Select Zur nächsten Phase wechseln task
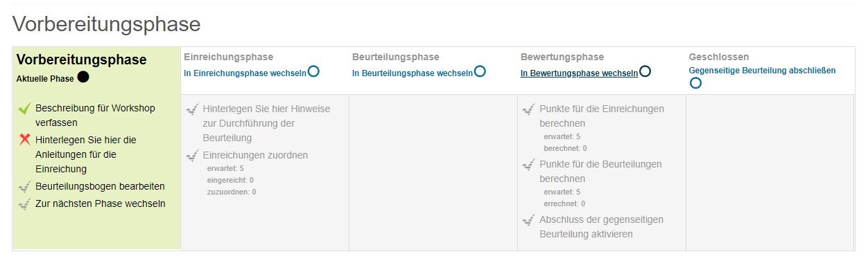Viewport: 868px width, 263px height. click(x=101, y=204)
